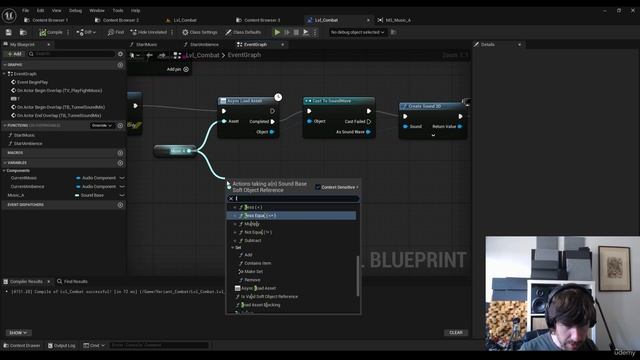Close the EventGraph tab
The image size is (640, 360).
coord(282,44)
